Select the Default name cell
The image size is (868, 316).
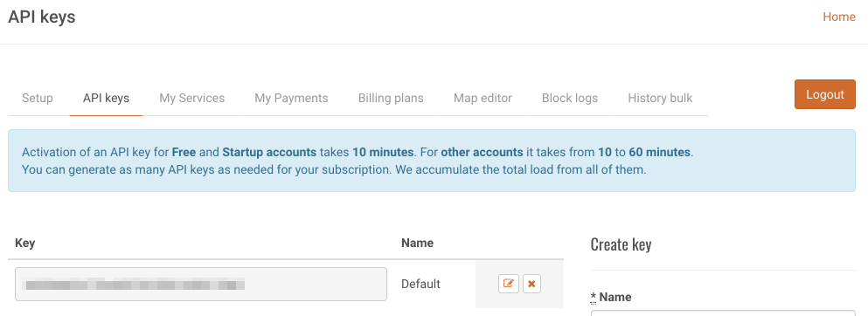click(420, 284)
